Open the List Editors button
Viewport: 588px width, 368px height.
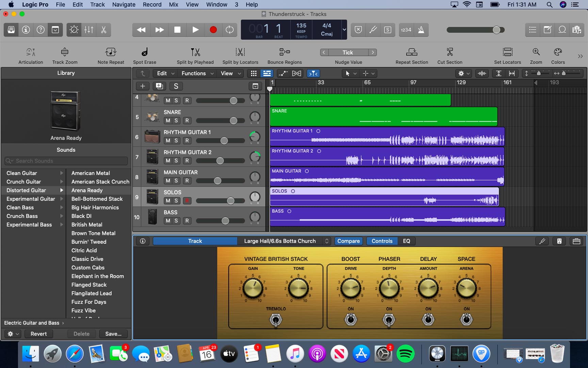click(533, 30)
